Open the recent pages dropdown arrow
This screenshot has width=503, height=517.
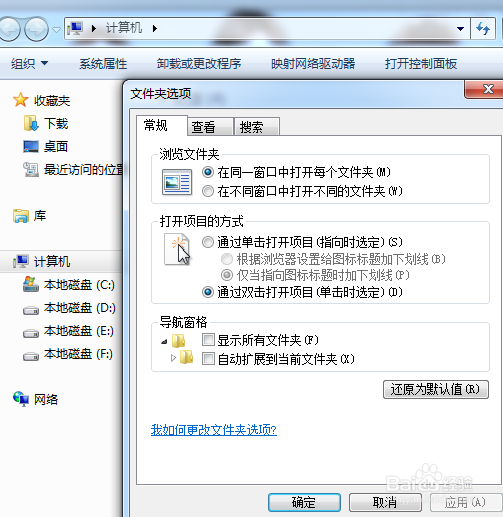(x=56, y=30)
